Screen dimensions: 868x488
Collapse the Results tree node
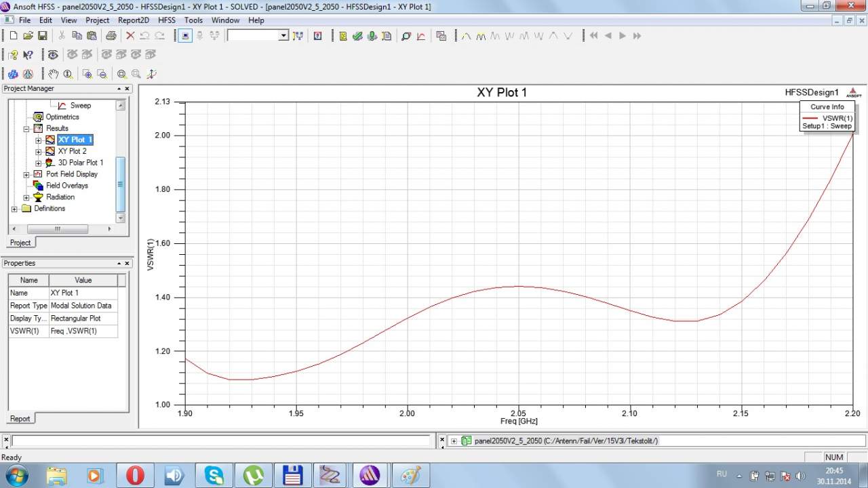click(26, 128)
